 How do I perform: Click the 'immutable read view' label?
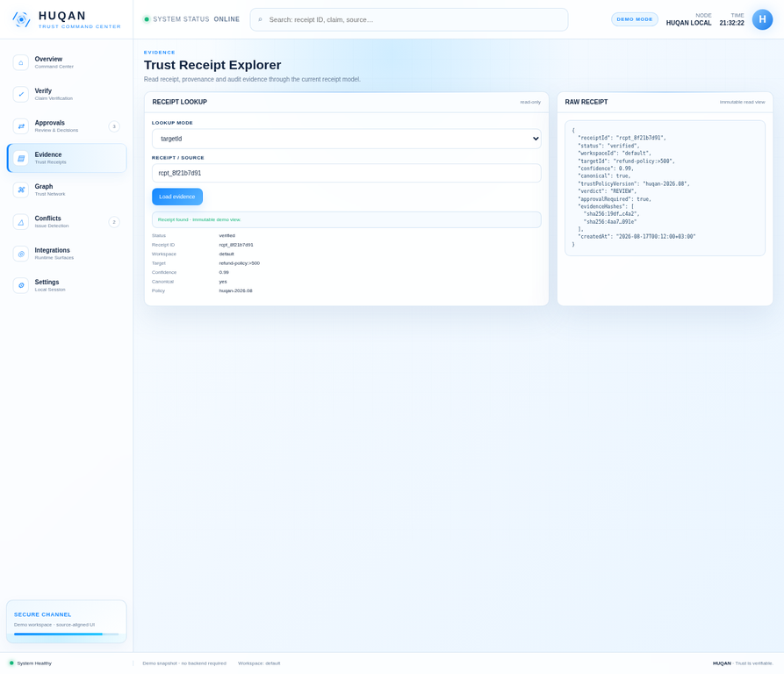click(742, 102)
